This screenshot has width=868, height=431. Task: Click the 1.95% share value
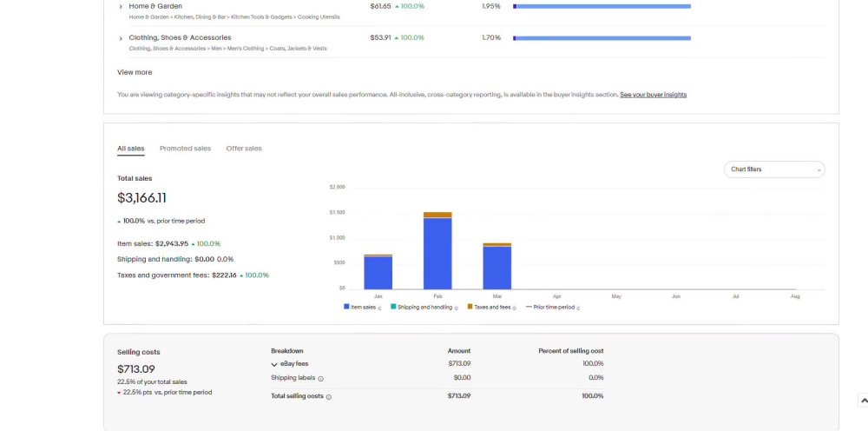click(x=491, y=6)
